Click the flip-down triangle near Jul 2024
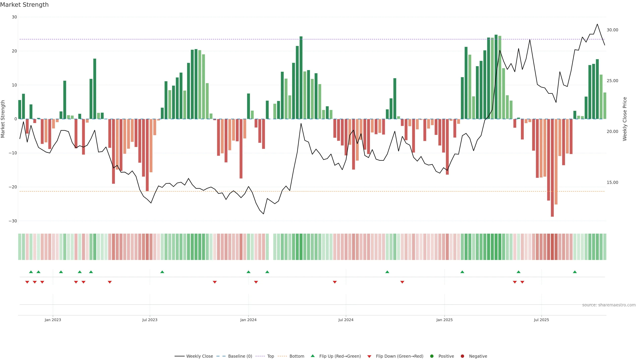 click(335, 282)
